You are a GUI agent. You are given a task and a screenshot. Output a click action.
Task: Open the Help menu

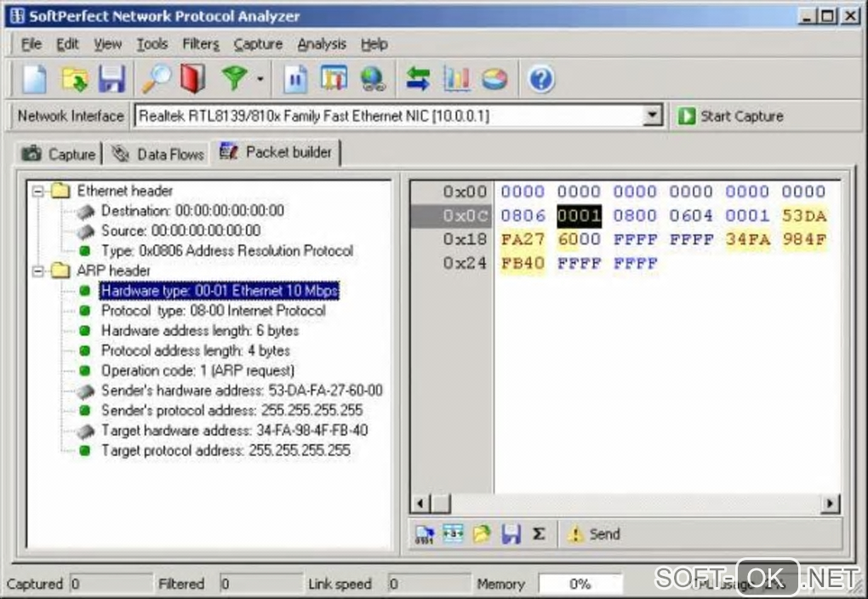[x=374, y=43]
